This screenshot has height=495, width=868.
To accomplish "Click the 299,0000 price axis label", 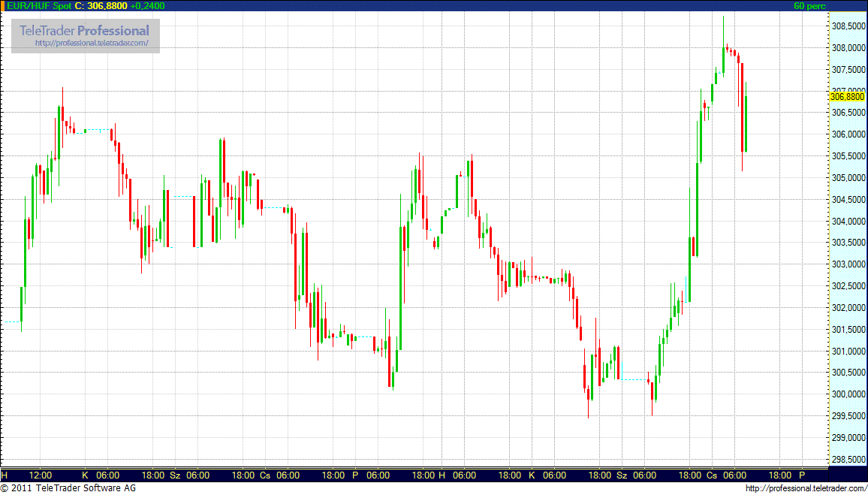I will point(848,437).
